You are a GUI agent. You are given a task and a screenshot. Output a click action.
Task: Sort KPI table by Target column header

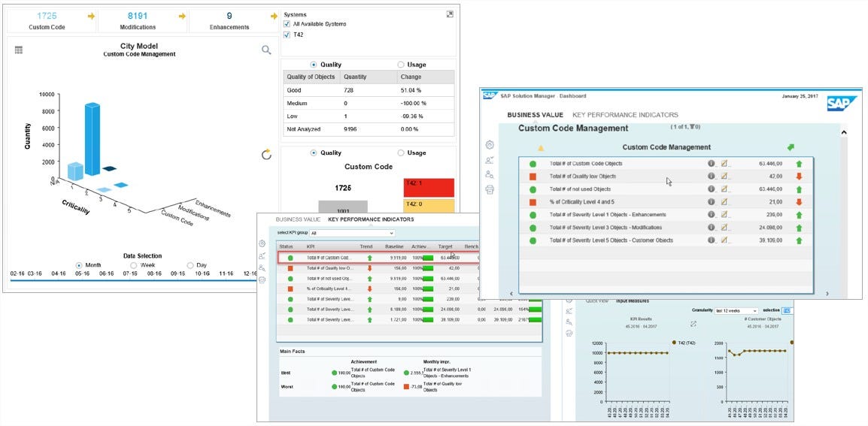[x=445, y=246]
